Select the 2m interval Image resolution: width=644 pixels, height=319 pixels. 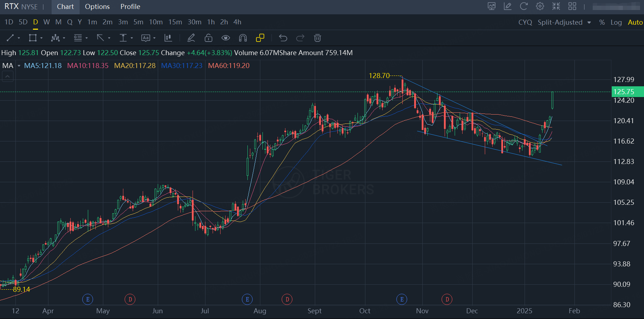click(108, 22)
